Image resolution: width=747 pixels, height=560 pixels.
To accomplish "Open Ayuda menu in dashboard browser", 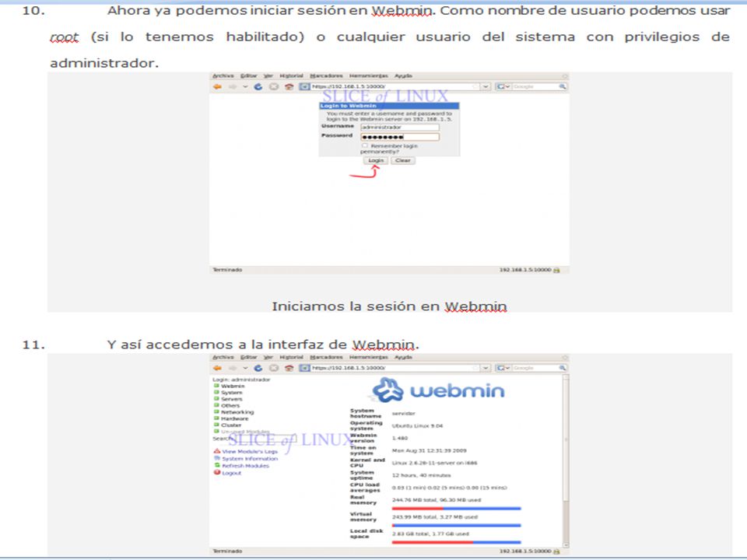I will click(x=403, y=357).
